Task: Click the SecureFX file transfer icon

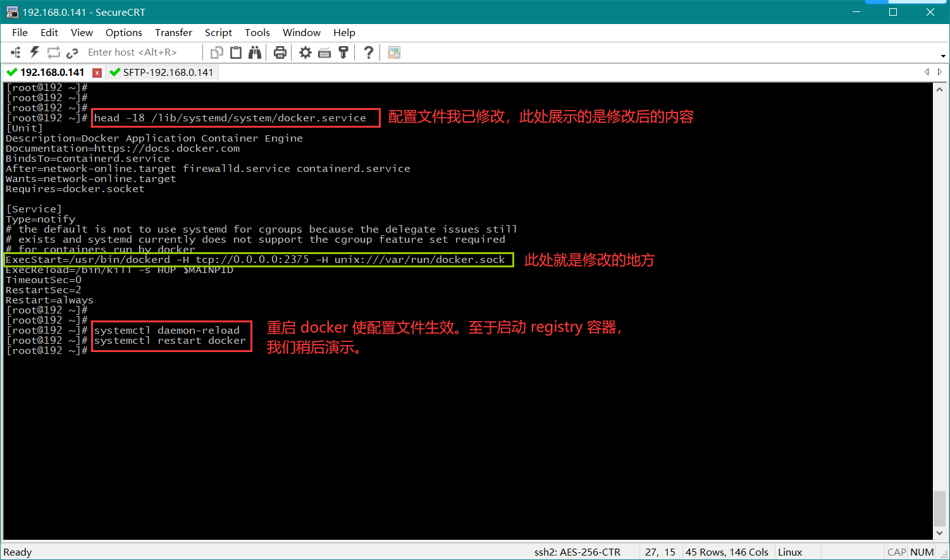Action: point(394,52)
